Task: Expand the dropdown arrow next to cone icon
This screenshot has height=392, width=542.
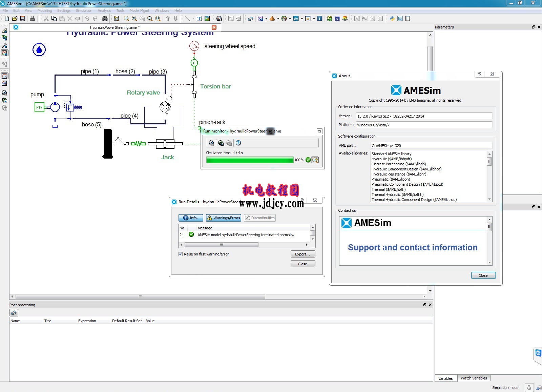Action: click(x=278, y=19)
